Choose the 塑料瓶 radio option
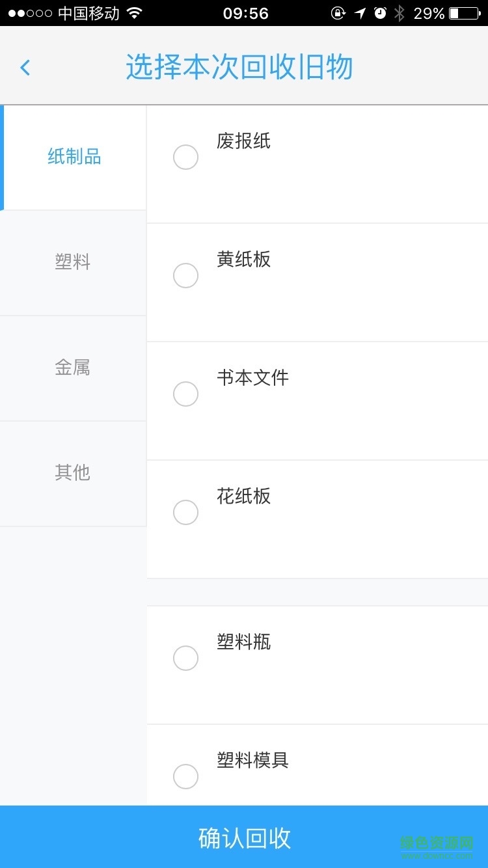The height and width of the screenshot is (868, 488). pyautogui.click(x=185, y=658)
